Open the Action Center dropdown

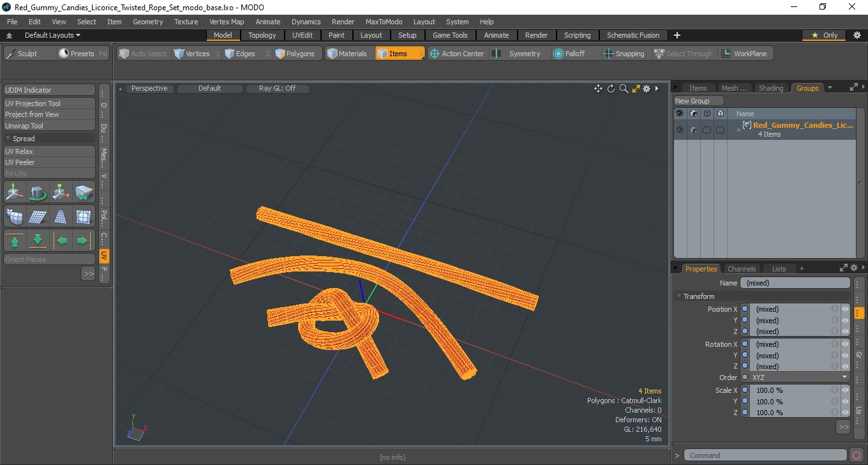point(457,54)
